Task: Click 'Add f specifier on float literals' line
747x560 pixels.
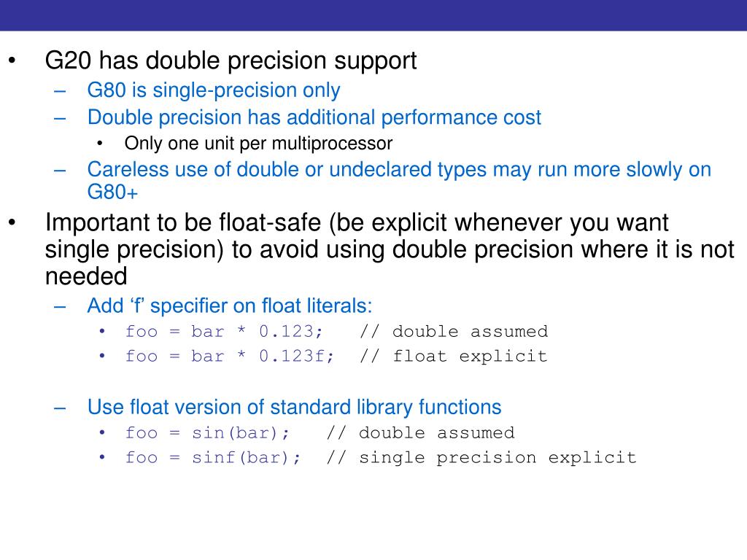Action: click(x=229, y=306)
